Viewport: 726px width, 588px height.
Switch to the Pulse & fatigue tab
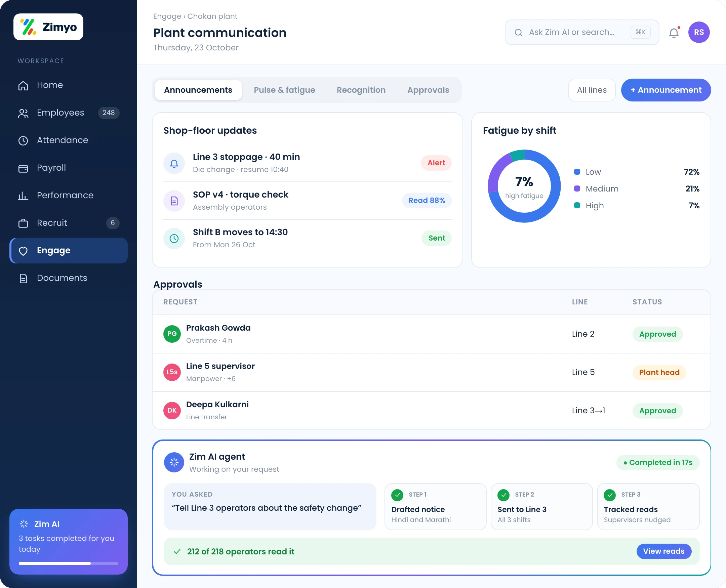(x=285, y=90)
